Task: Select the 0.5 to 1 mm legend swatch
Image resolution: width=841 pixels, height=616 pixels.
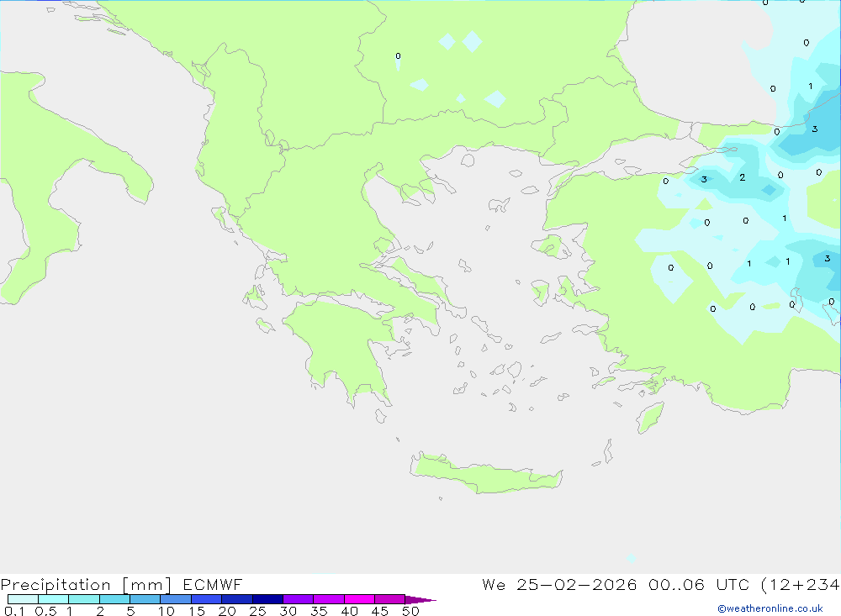Action: point(54,599)
